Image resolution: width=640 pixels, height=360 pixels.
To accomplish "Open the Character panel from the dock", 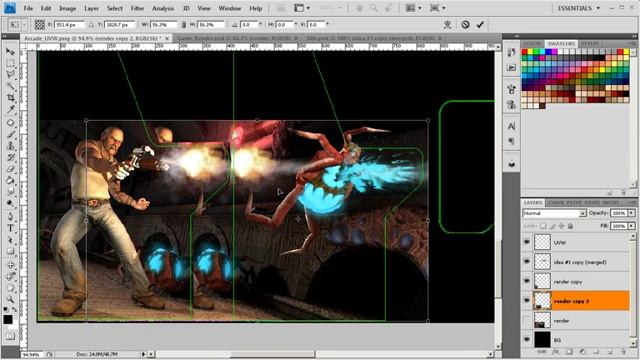I will [x=511, y=126].
